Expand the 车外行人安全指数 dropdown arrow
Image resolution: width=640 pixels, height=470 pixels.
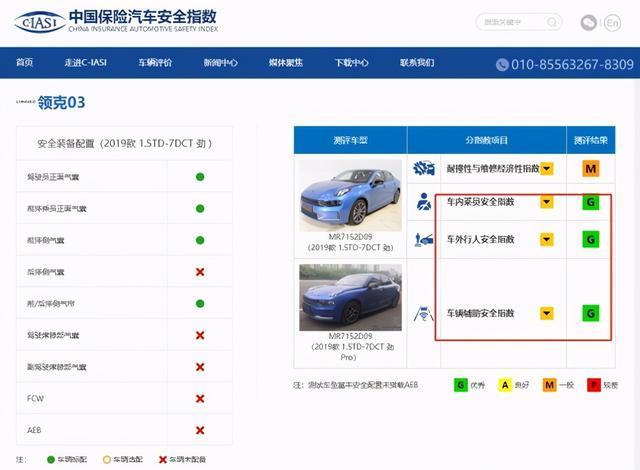point(547,239)
